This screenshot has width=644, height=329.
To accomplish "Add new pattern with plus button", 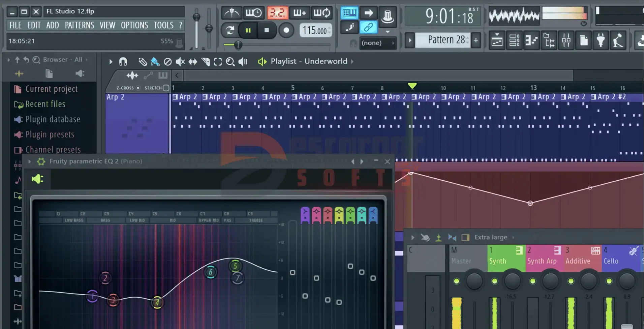I will pyautogui.click(x=476, y=40).
